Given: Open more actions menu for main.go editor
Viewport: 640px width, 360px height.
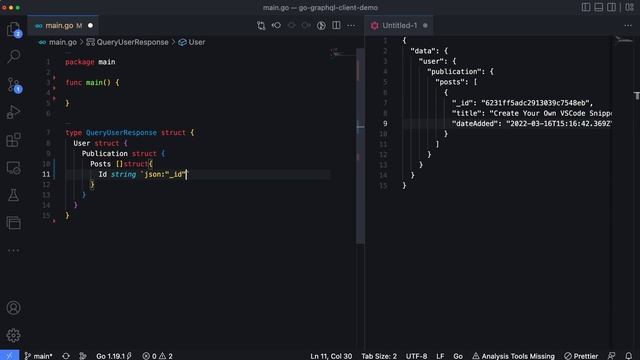Looking at the screenshot, I should pyautogui.click(x=351, y=26).
